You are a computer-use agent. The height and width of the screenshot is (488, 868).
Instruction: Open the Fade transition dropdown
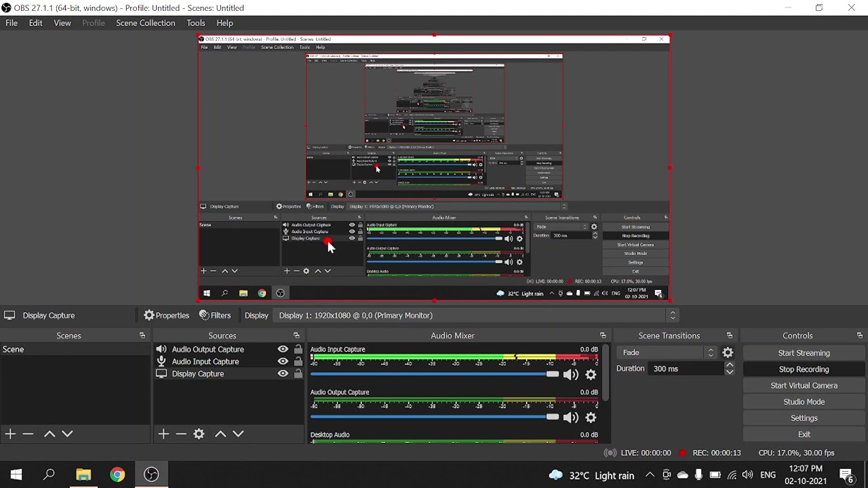pos(667,352)
